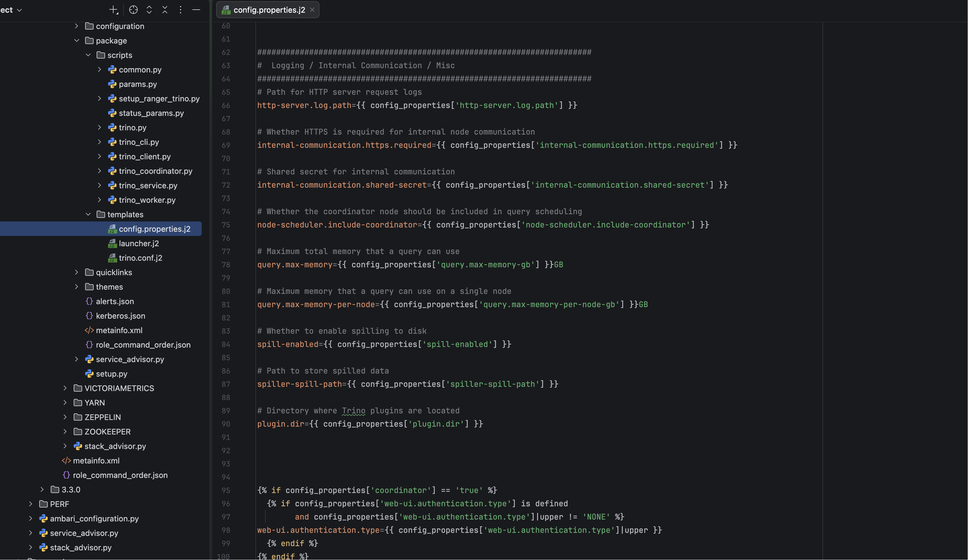Expand the ZOOKEEPER folder
Image resolution: width=968 pixels, height=560 pixels.
point(65,432)
